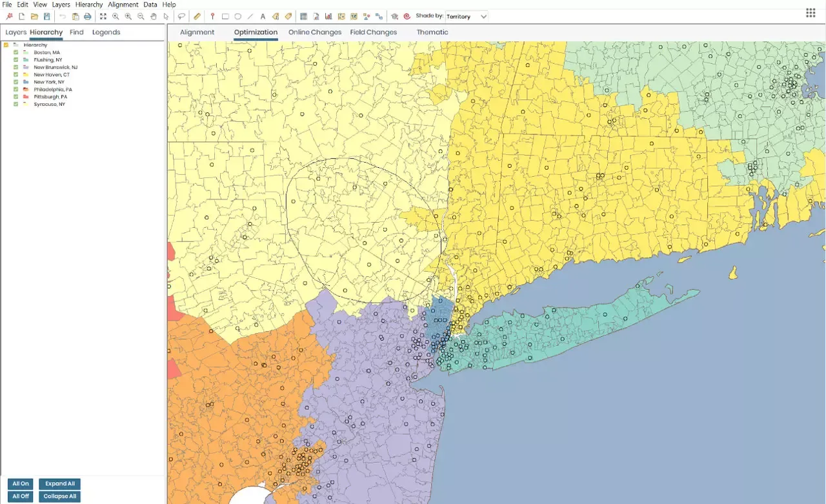Viewport: 826px width, 504px height.
Task: Switch to the Field Changes tab
Action: pos(373,32)
